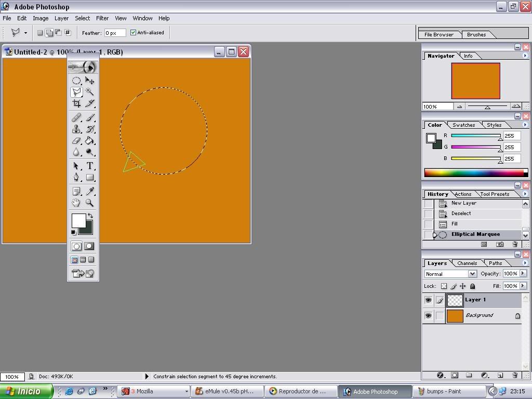
Task: Pick the Type tool
Action: click(90, 166)
